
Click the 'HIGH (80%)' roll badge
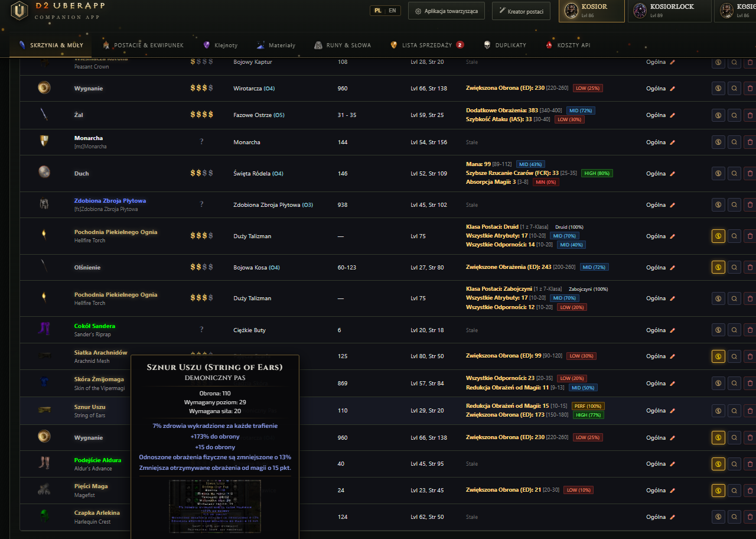597,173
